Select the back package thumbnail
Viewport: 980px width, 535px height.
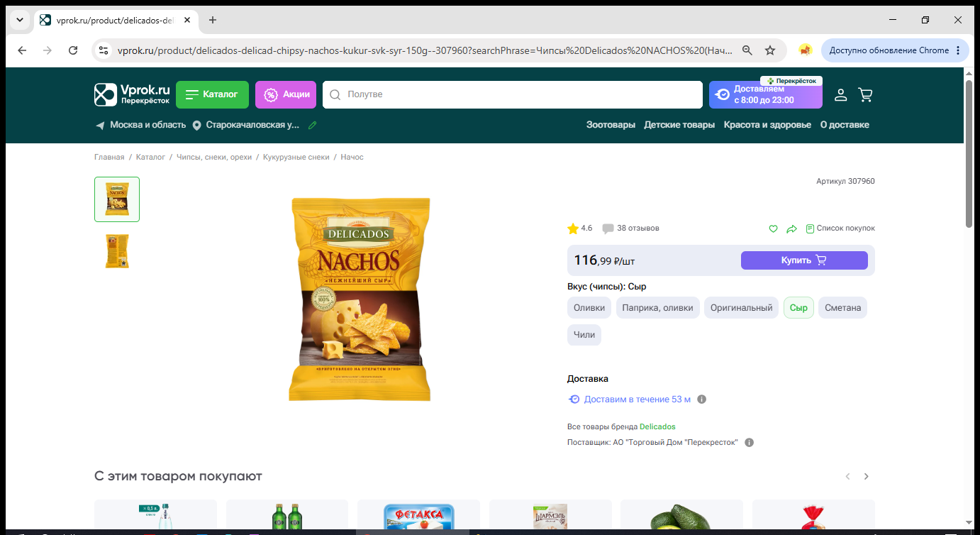click(x=117, y=251)
